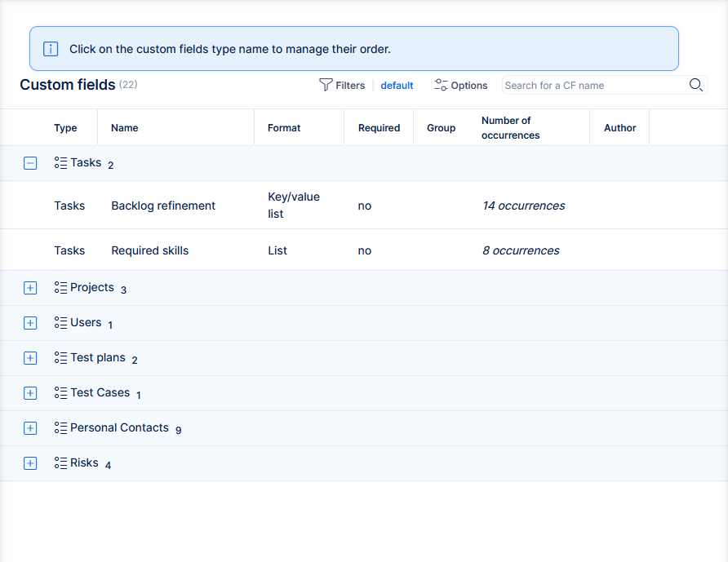Click the list icon beside Personal Contacts
The image size is (728, 562).
60,428
